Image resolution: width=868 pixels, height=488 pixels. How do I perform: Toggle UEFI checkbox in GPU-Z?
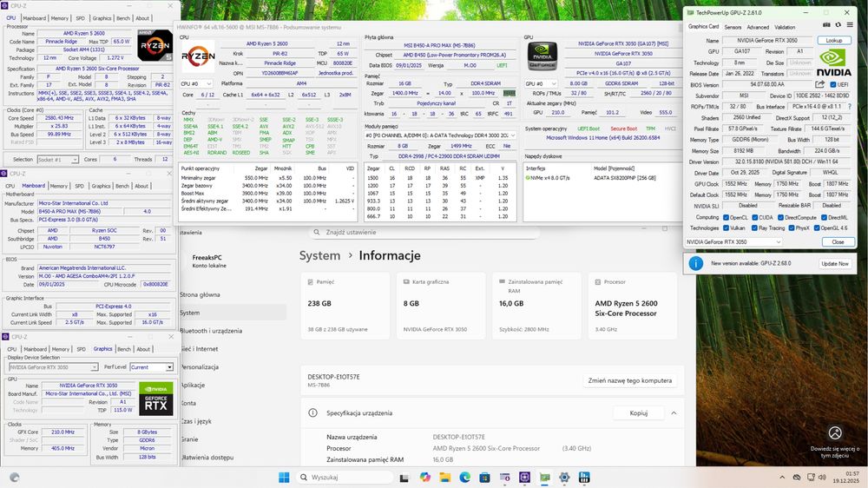pos(833,85)
